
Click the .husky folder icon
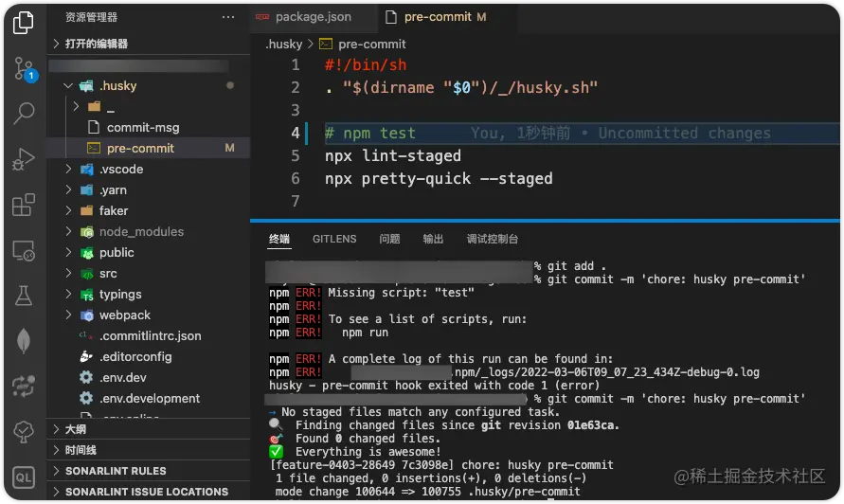pos(86,86)
